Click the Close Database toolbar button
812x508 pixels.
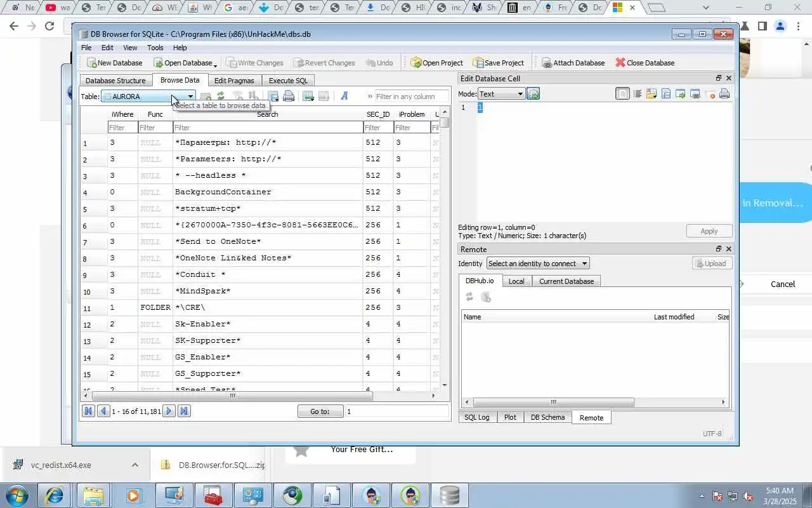[x=645, y=63]
